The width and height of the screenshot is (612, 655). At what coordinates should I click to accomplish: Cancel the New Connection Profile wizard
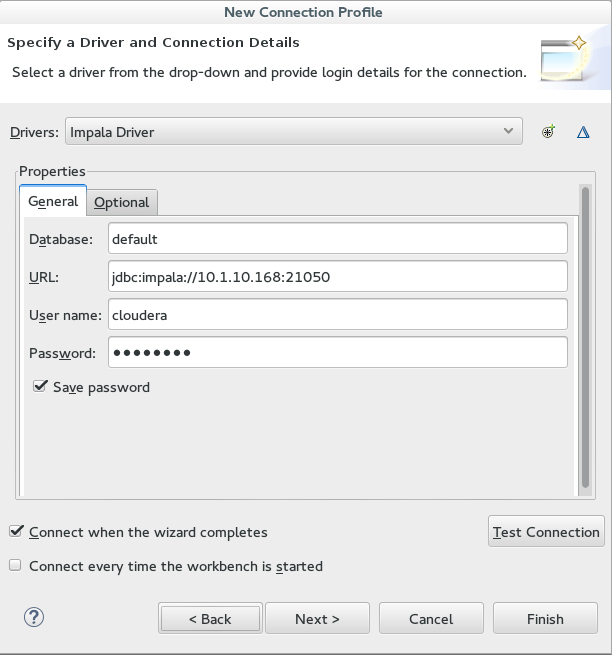[x=431, y=618]
